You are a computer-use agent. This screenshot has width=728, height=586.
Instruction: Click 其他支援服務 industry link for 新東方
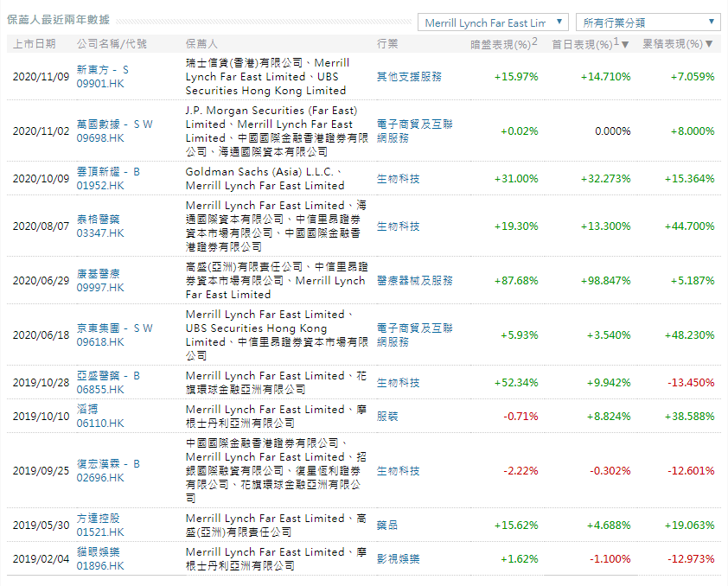click(409, 77)
